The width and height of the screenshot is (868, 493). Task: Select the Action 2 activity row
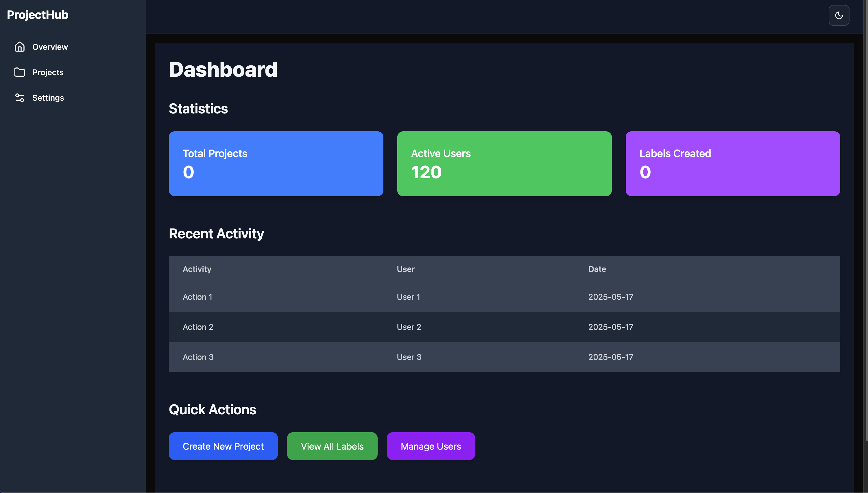(197, 327)
